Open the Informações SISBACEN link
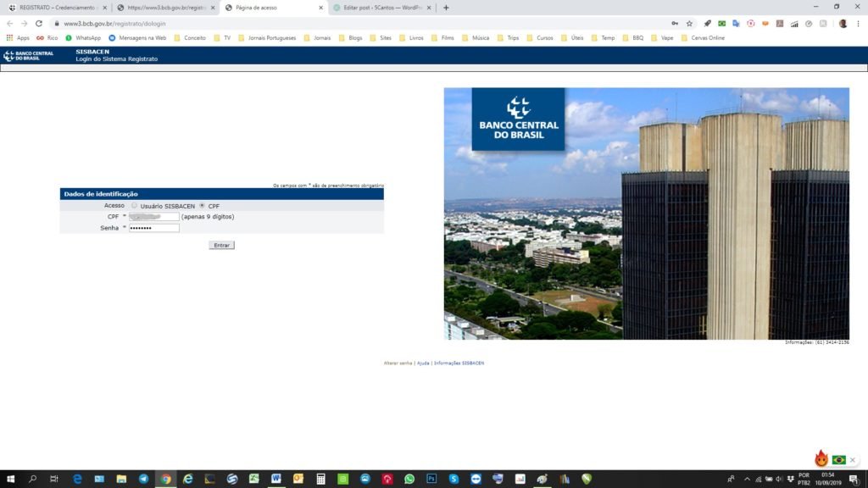This screenshot has height=488, width=868. [459, 363]
